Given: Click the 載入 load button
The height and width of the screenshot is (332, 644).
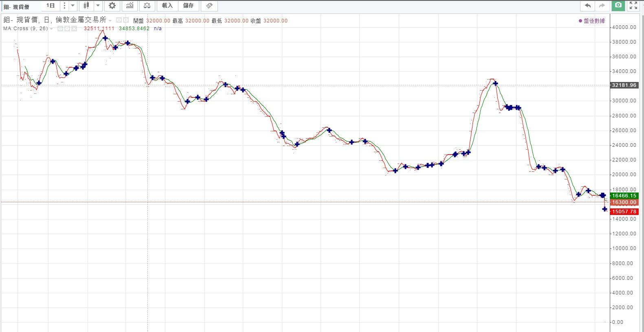Looking at the screenshot, I should [167, 6].
